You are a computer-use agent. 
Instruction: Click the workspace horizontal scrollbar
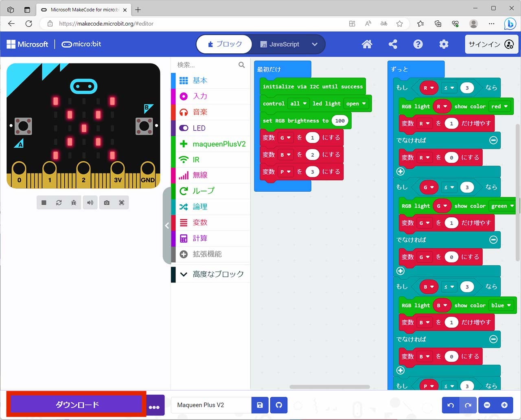330,387
